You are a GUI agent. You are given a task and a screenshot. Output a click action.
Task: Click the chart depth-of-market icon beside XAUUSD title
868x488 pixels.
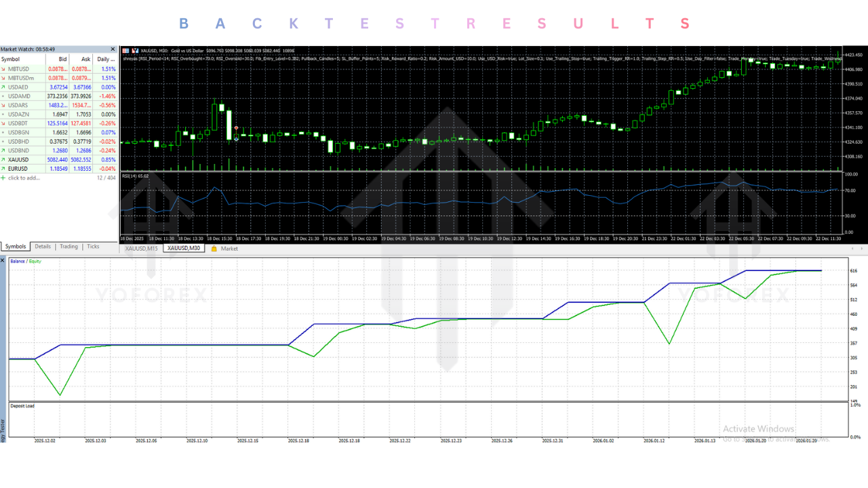click(x=136, y=50)
